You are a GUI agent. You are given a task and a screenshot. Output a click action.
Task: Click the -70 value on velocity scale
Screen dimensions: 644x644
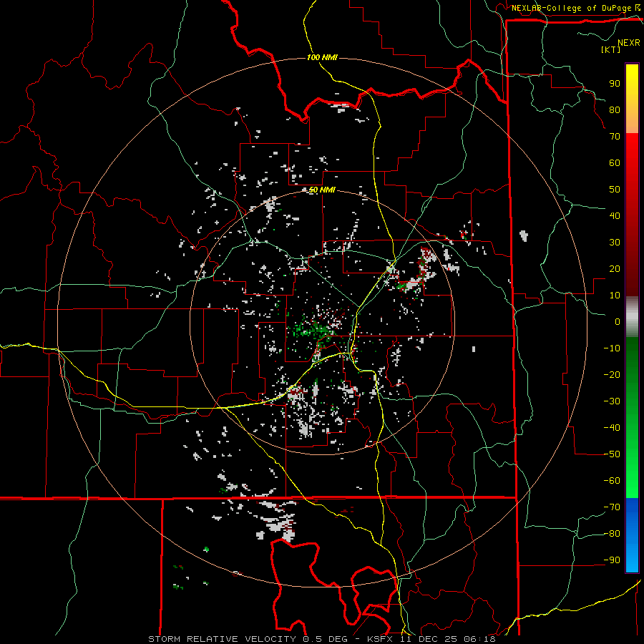tap(612, 507)
